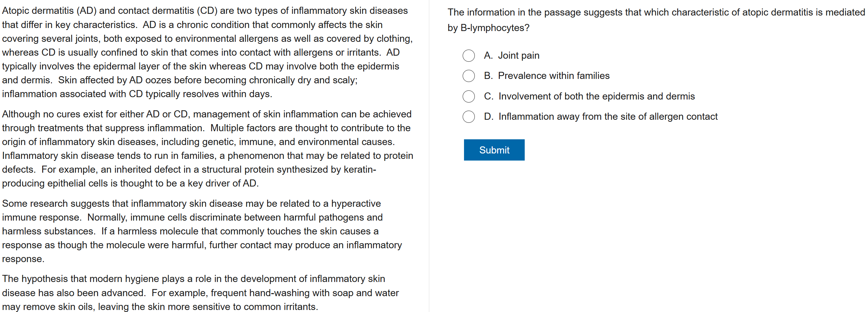Image resolution: width=868 pixels, height=312 pixels.
Task: Click the 'D.' letter label of last option
Action: click(x=488, y=117)
